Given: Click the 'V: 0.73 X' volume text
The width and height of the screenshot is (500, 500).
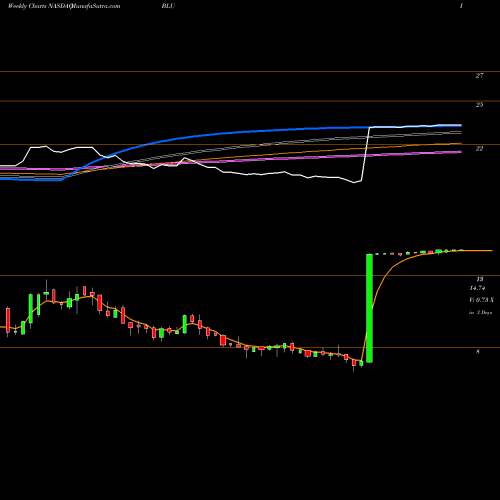Looking at the screenshot, I should pyautogui.click(x=481, y=300).
